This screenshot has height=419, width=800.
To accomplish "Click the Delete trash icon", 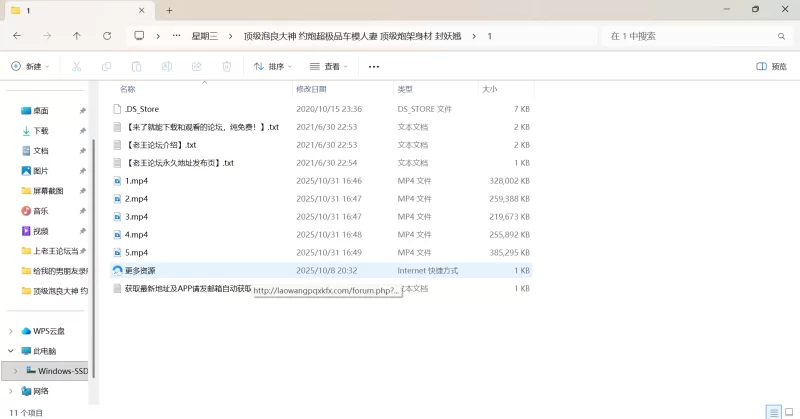I will click(226, 66).
